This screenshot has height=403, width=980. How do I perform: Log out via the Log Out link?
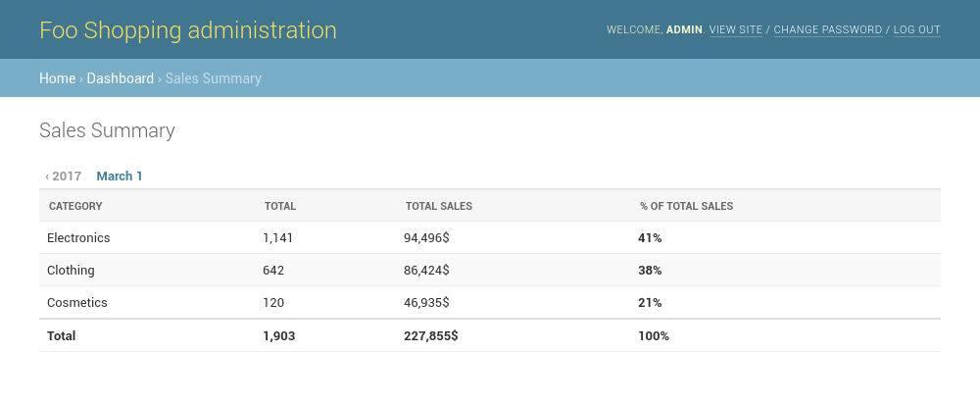(916, 30)
